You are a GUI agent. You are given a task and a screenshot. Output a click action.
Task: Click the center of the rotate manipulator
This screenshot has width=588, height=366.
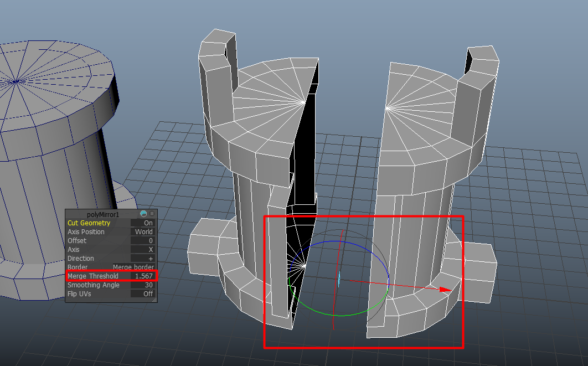[339, 279]
